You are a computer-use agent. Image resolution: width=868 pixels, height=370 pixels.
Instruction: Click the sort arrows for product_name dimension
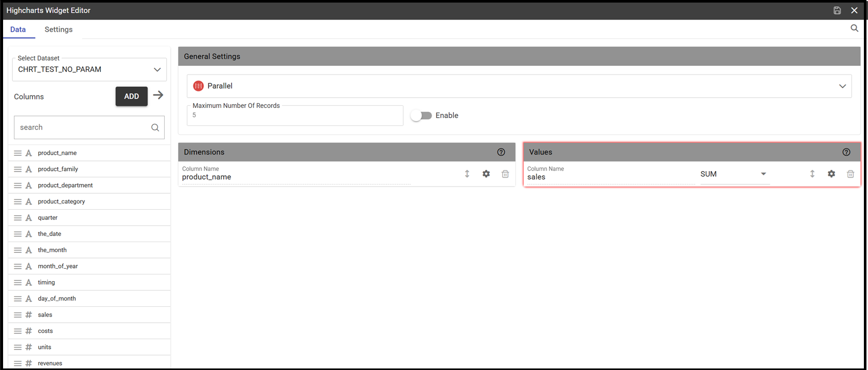(x=467, y=174)
